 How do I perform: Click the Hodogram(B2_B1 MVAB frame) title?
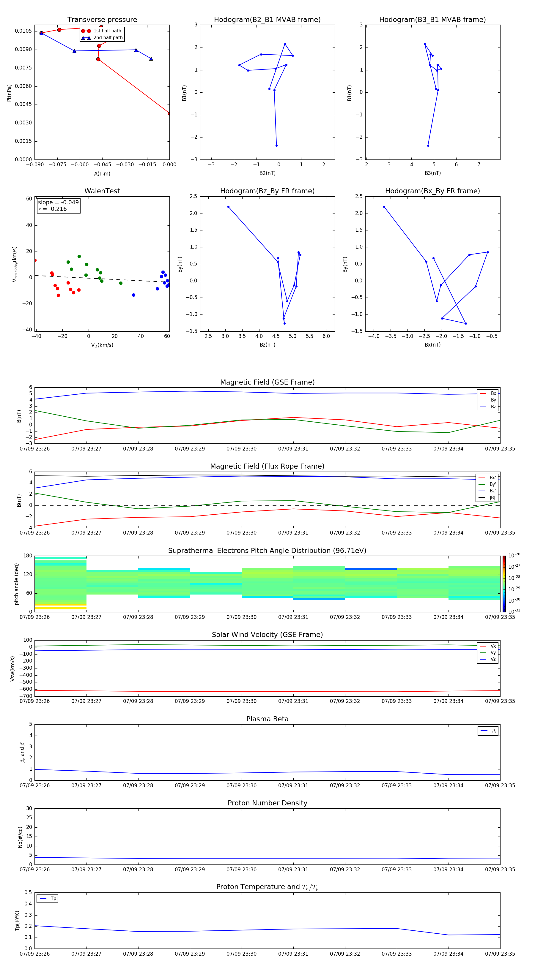(x=267, y=20)
